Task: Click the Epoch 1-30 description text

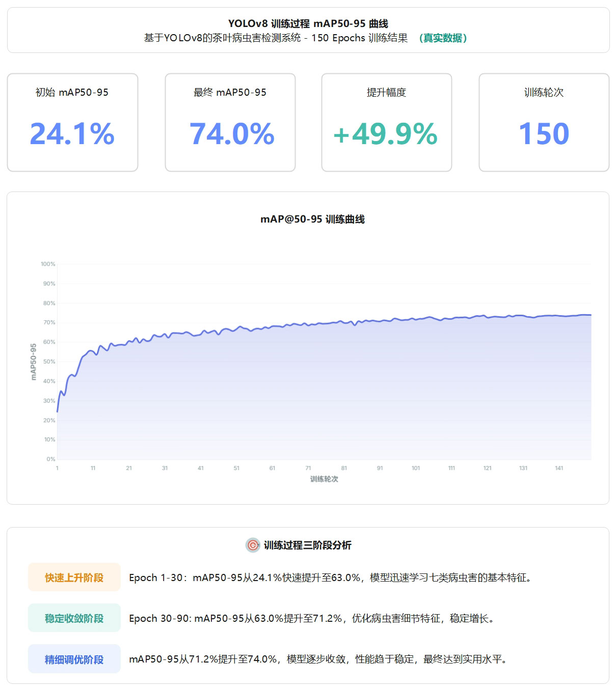Action: point(330,577)
